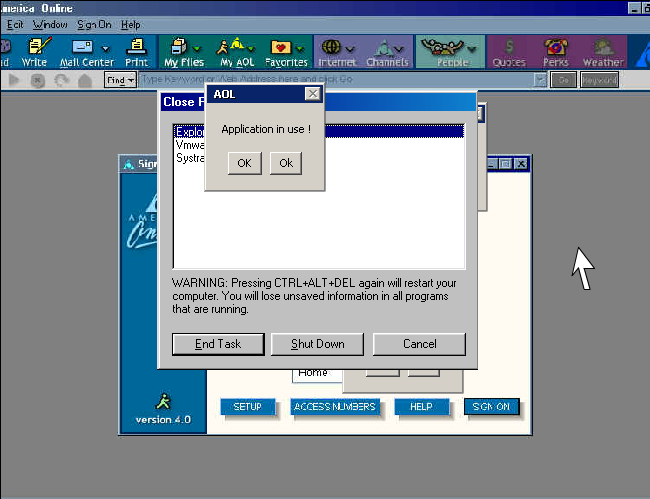Expand the address history dropdown arrow

click(540, 80)
